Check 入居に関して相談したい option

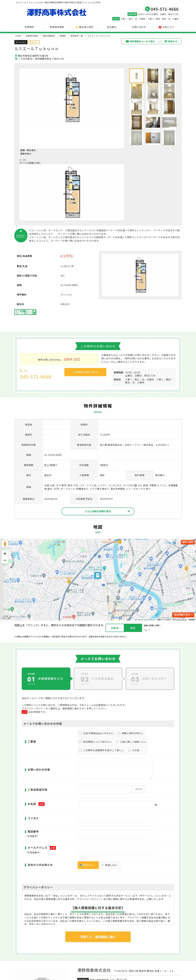point(117,742)
